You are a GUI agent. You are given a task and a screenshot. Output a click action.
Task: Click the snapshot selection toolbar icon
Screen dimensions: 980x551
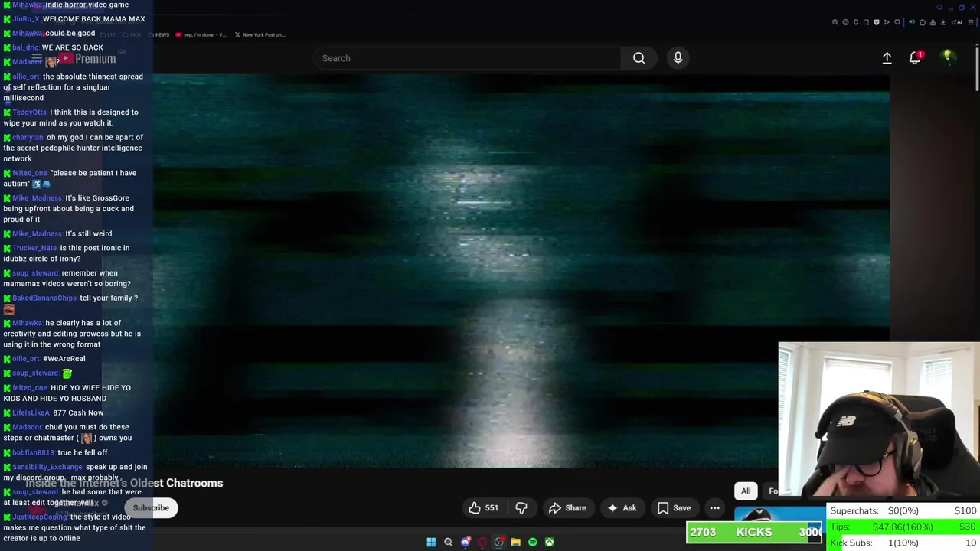pyautogui.click(x=866, y=22)
